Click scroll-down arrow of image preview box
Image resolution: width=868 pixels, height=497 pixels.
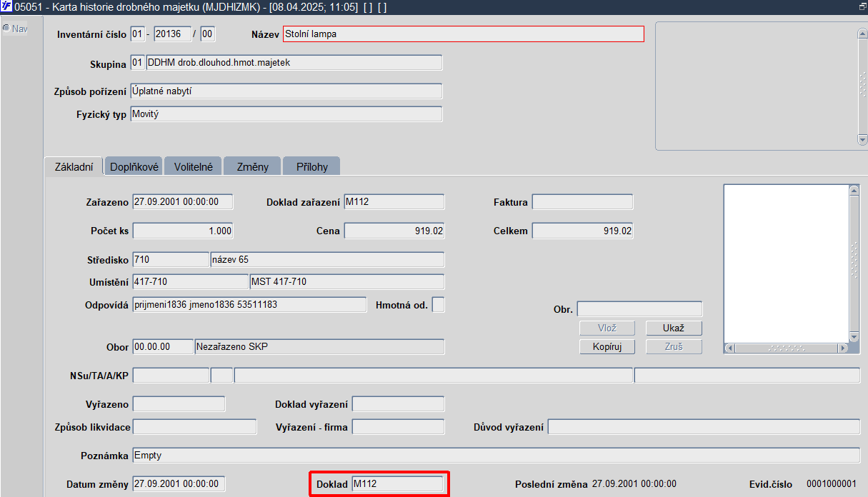[x=854, y=337]
